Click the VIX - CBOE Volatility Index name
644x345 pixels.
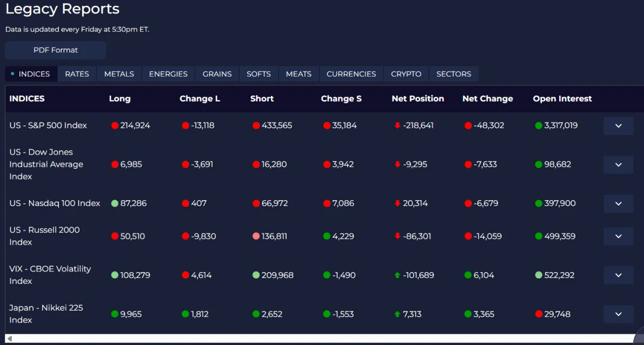tap(50, 275)
